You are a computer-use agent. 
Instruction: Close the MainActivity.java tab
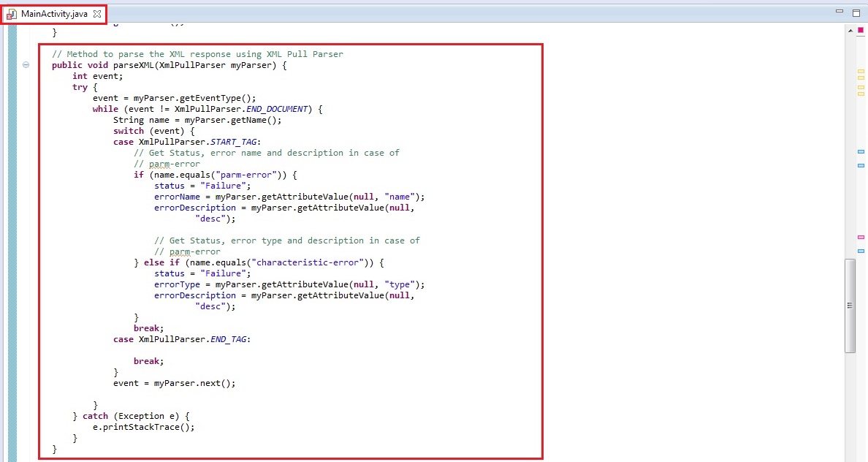coord(97,14)
